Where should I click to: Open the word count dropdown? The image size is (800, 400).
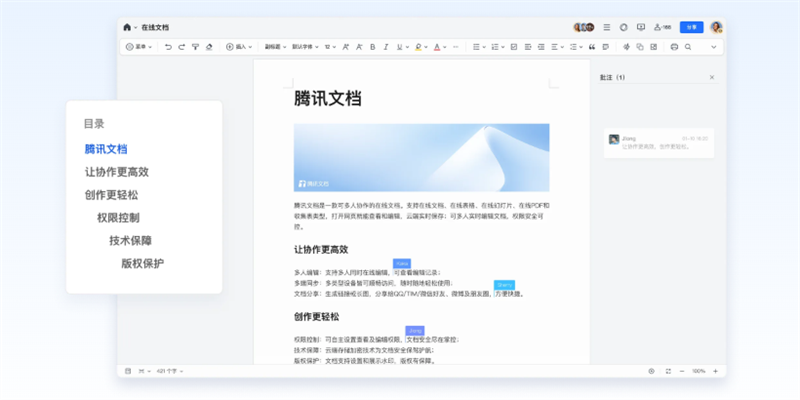click(x=170, y=371)
